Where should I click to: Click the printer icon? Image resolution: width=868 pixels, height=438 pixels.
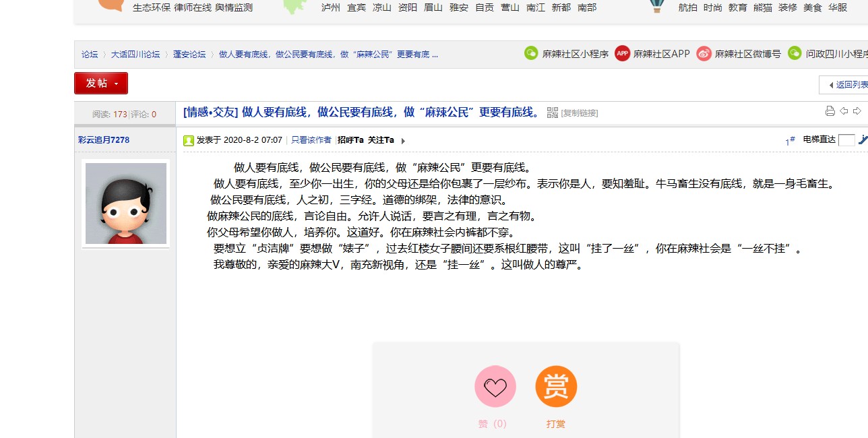[x=830, y=111]
